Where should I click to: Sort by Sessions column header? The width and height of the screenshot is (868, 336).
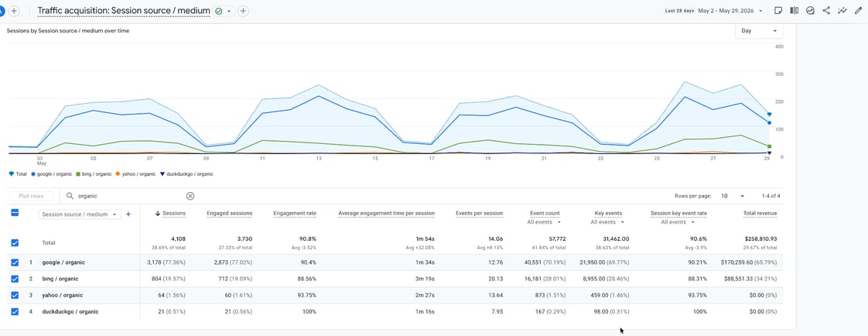[x=174, y=213]
